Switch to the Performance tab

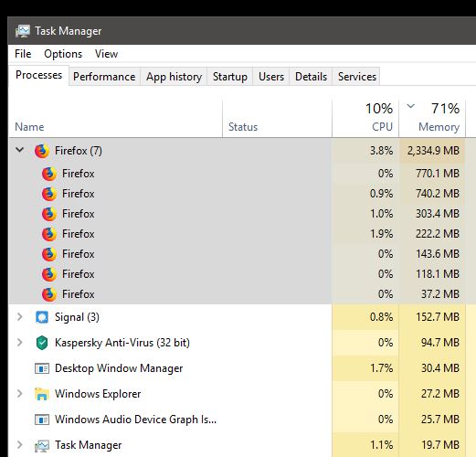pos(104,77)
